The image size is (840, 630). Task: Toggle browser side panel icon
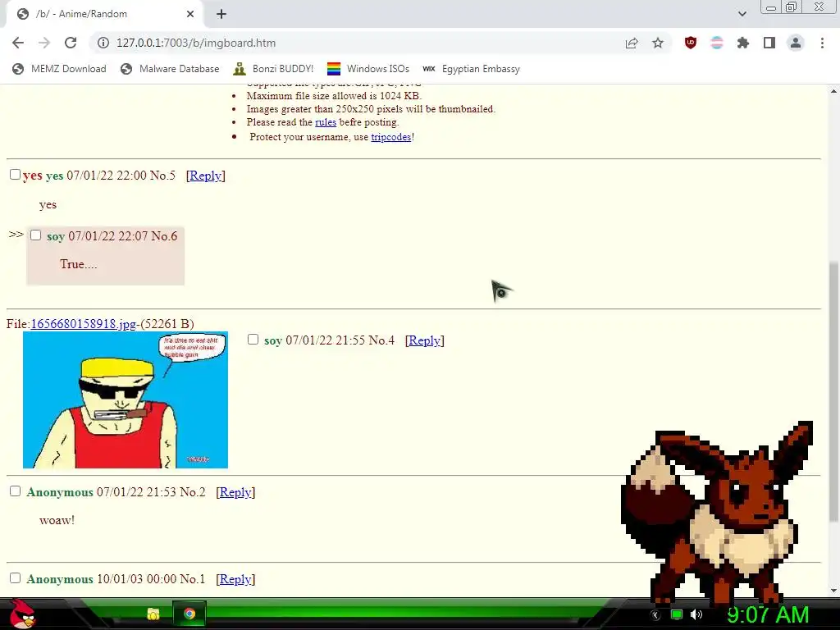pos(769,43)
